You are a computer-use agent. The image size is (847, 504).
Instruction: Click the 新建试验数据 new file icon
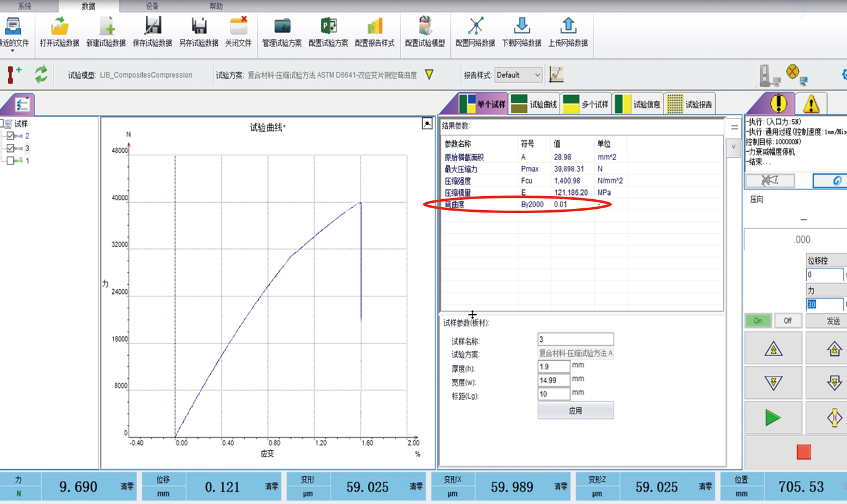point(106,27)
